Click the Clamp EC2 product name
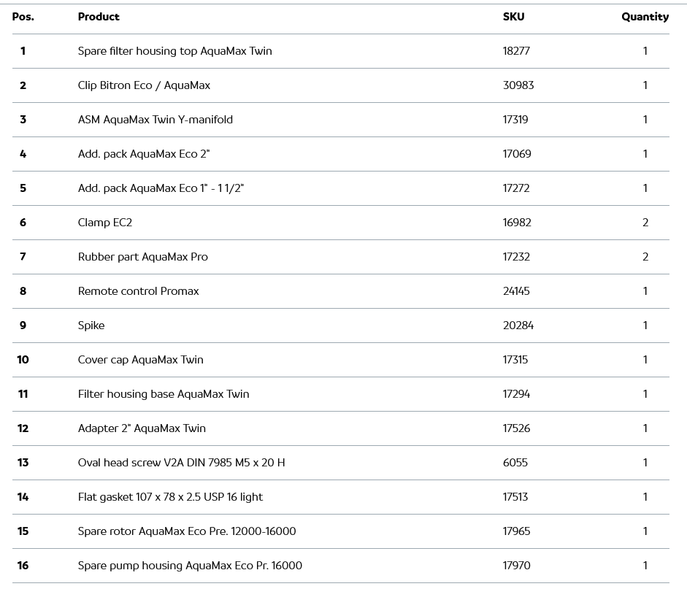The width and height of the screenshot is (687, 616). [105, 223]
